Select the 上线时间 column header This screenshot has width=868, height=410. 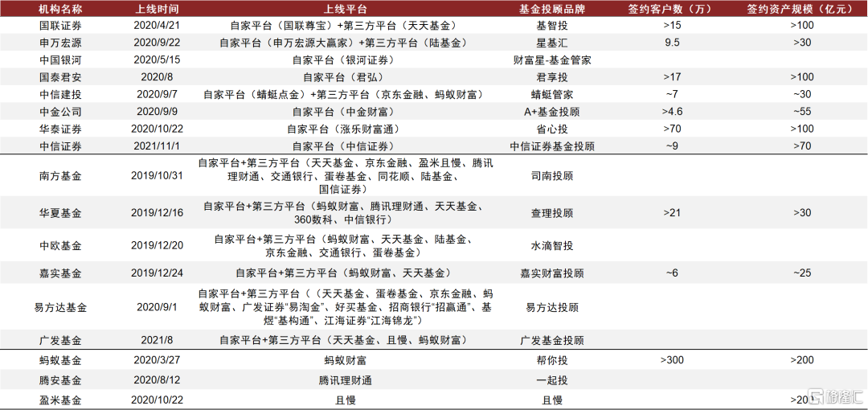click(x=158, y=9)
